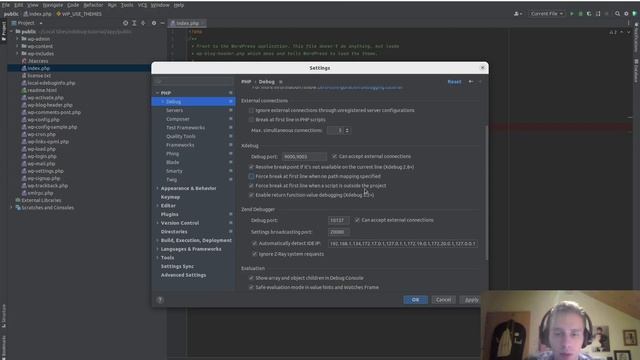The width and height of the screenshot is (640, 360).
Task: Click the Settings search field
Action: [193, 82]
